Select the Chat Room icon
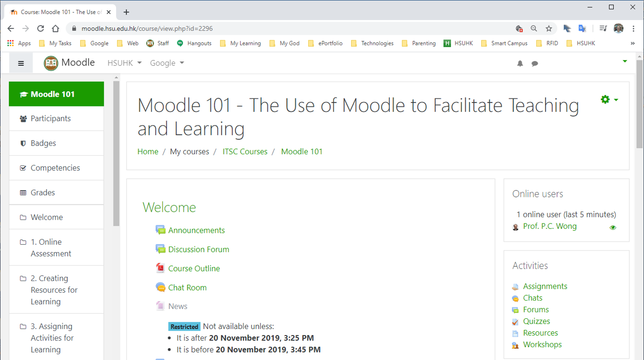The height and width of the screenshot is (360, 644). point(160,287)
